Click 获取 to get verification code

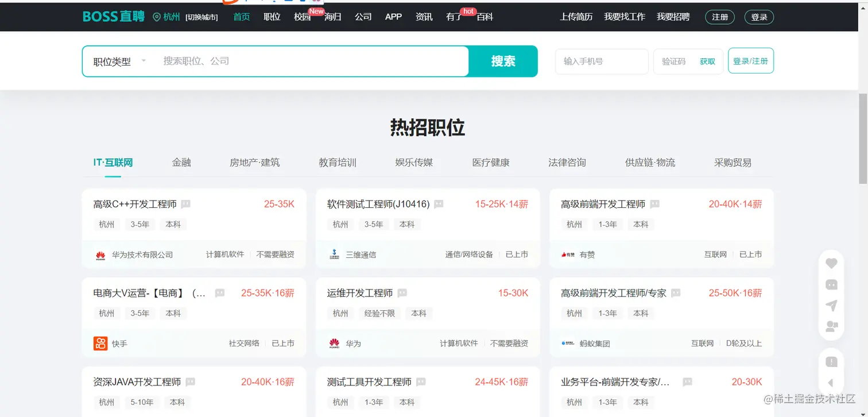coord(707,61)
